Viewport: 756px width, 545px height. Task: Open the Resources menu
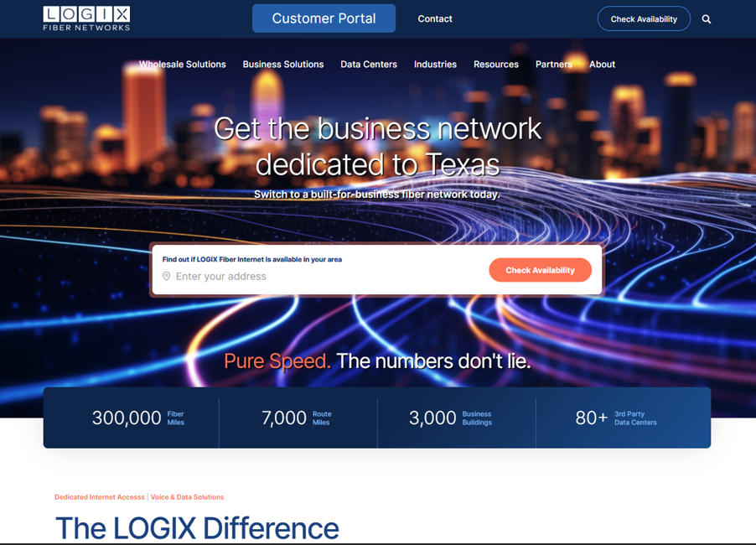495,64
